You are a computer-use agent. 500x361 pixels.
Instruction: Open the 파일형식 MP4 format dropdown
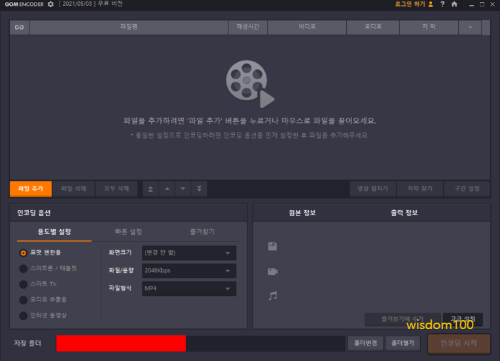click(x=189, y=288)
